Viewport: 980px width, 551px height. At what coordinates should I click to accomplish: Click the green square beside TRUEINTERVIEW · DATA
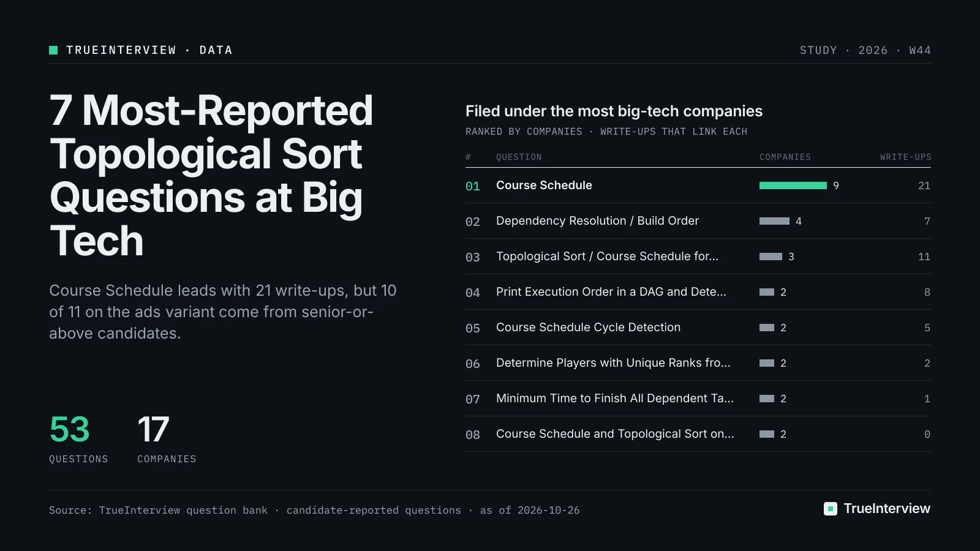pyautogui.click(x=53, y=50)
